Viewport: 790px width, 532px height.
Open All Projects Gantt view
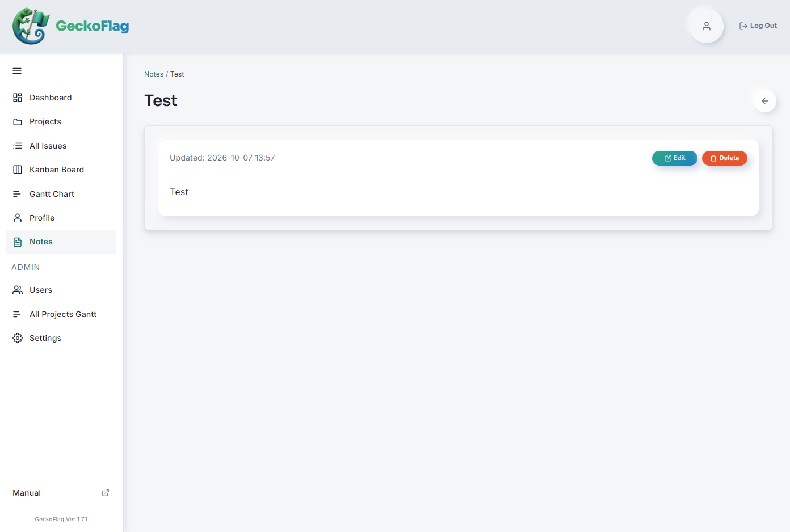(61, 314)
